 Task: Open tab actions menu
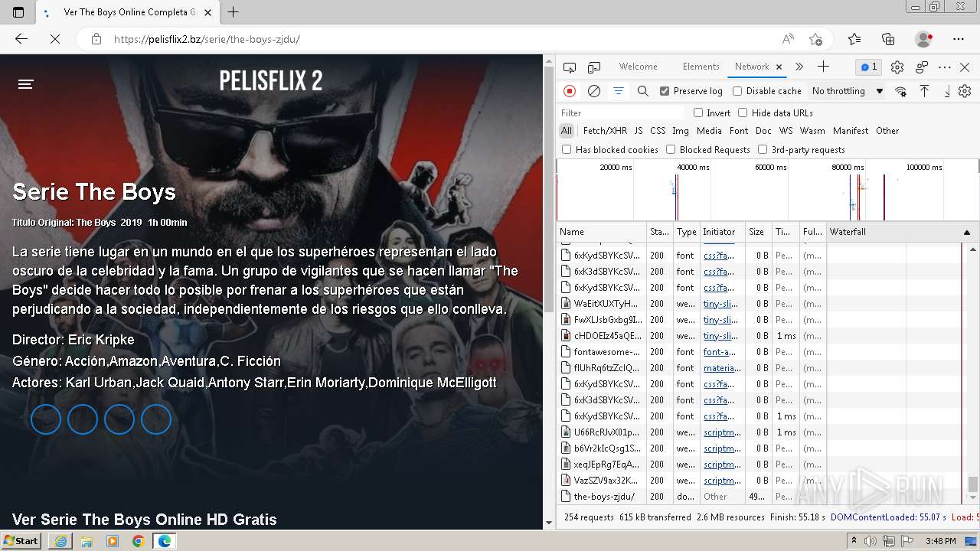(x=18, y=12)
